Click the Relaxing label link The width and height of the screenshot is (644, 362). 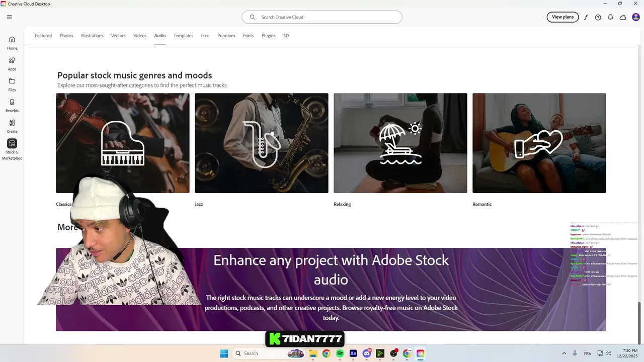point(342,204)
